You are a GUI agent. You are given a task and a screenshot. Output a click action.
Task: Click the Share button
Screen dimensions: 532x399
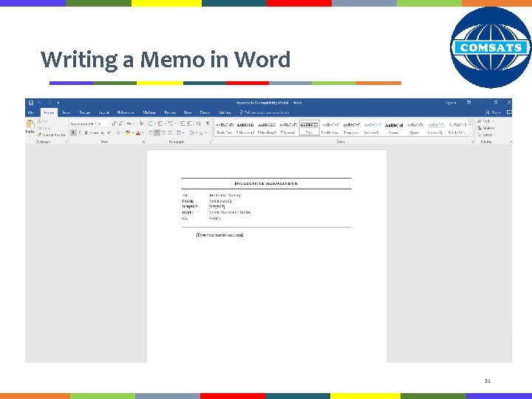pyautogui.click(x=493, y=112)
